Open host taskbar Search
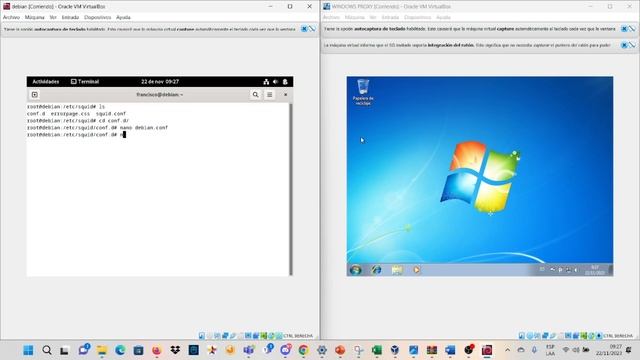Viewport: 640px width, 360px height. click(x=47, y=350)
